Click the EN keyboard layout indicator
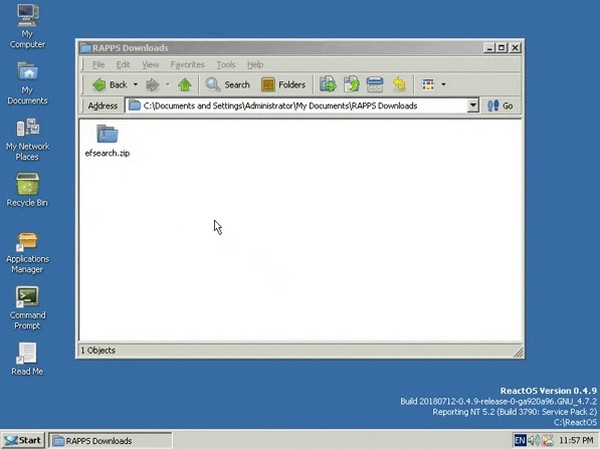 pyautogui.click(x=520, y=440)
